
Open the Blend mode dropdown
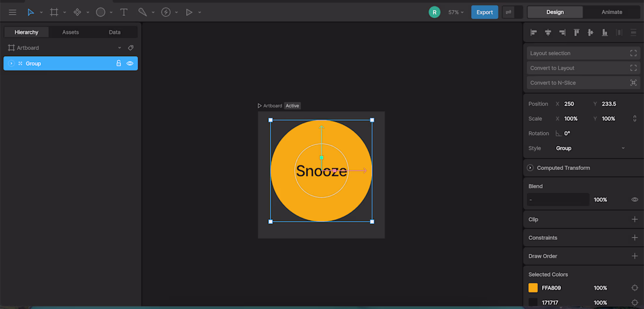click(558, 199)
